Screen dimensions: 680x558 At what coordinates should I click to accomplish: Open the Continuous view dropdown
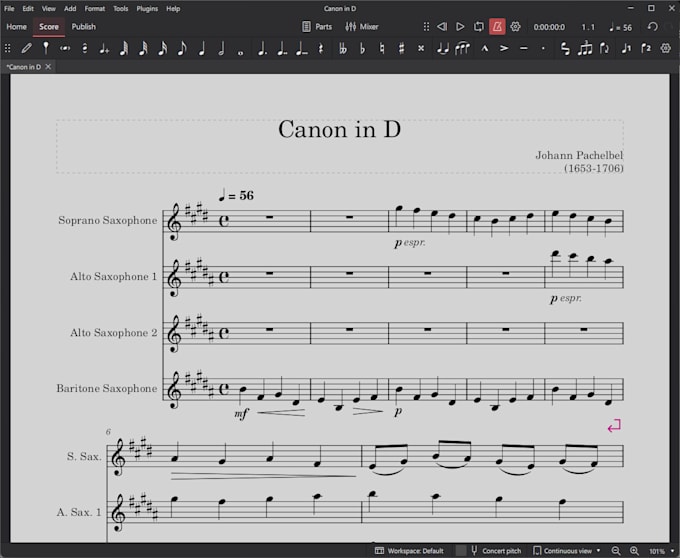tap(567, 551)
